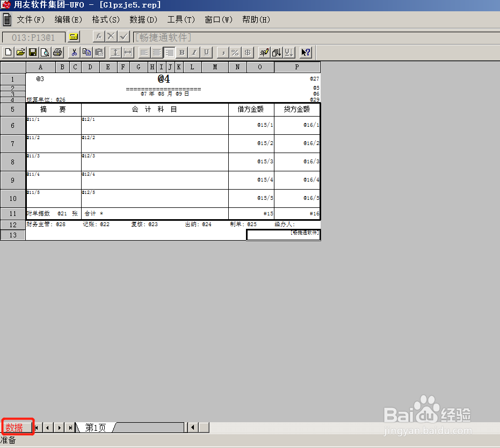The height and width of the screenshot is (448, 500).
Task: Activate the context help pointer
Action: pyautogui.click(x=306, y=52)
